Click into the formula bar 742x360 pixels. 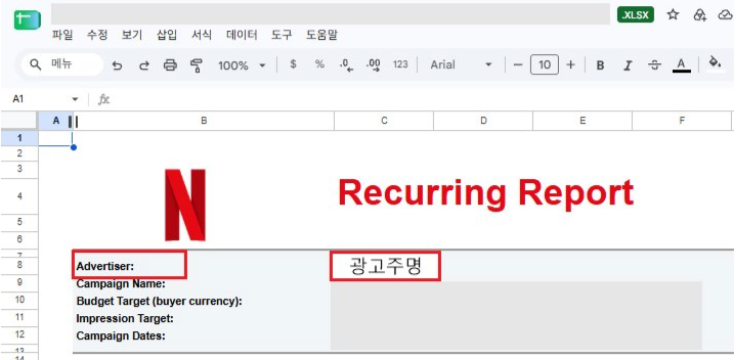(421, 99)
